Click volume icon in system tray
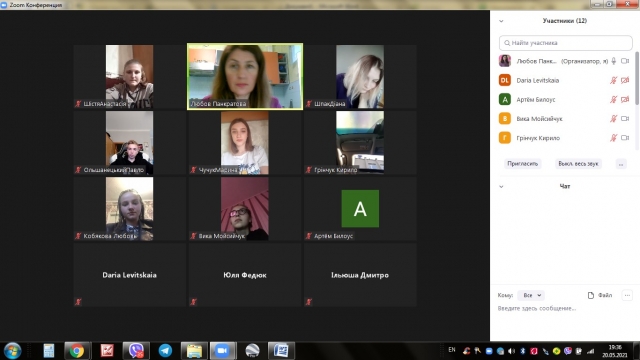The height and width of the screenshot is (360, 640). pos(511,351)
